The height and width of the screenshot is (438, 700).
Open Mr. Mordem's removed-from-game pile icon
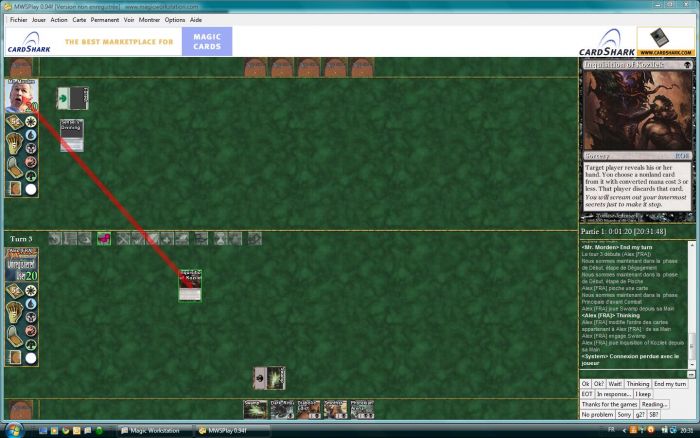pos(14,189)
